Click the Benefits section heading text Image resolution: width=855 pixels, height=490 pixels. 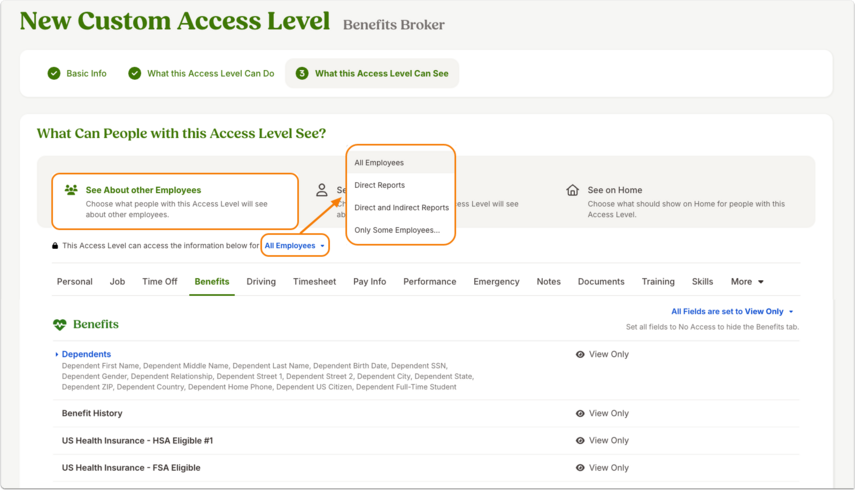pos(96,324)
